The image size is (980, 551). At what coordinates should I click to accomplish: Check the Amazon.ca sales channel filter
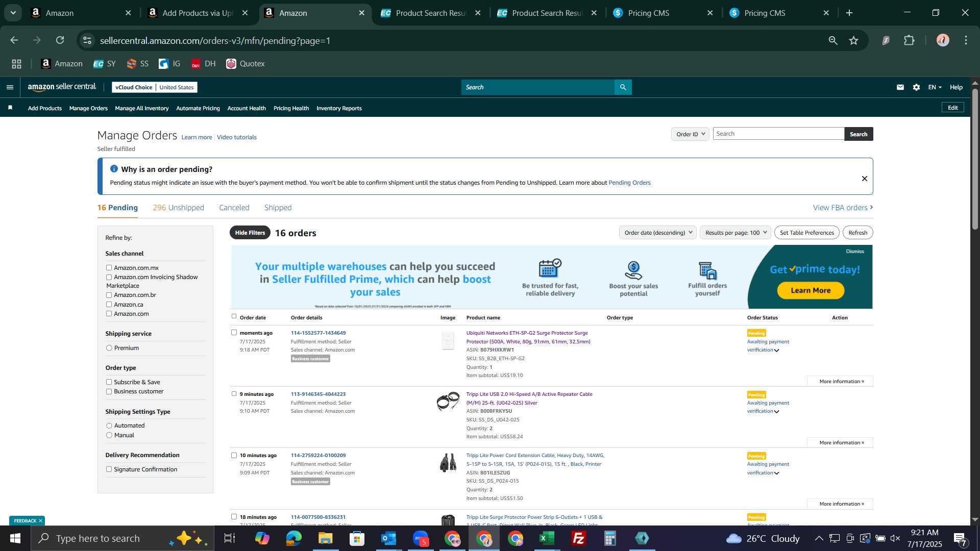point(109,305)
